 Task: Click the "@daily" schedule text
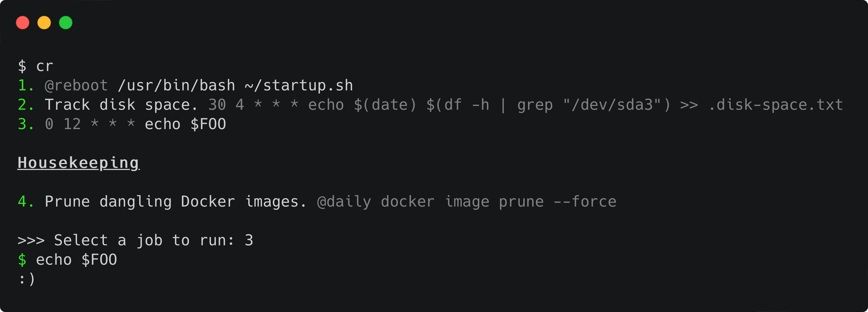pyautogui.click(x=344, y=202)
